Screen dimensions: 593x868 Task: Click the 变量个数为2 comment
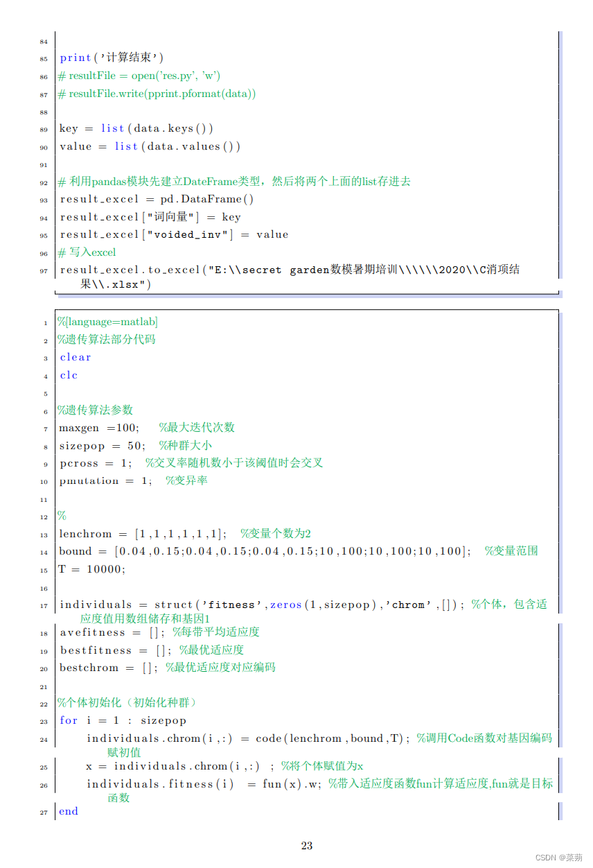276,534
